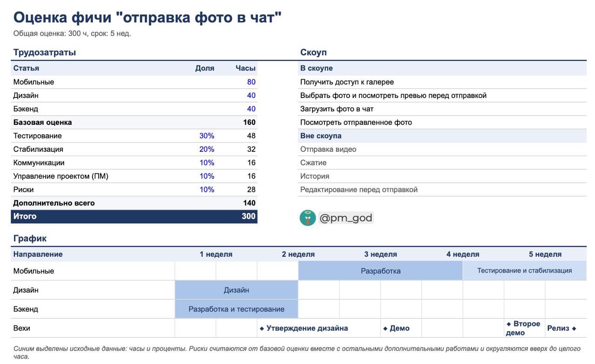Select the 'В скоупе' subheader
The width and height of the screenshot is (595, 364).
[317, 68]
